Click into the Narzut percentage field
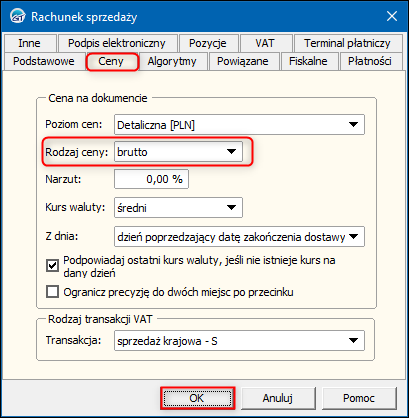Screen dimensions: 409x418 pyautogui.click(x=151, y=179)
